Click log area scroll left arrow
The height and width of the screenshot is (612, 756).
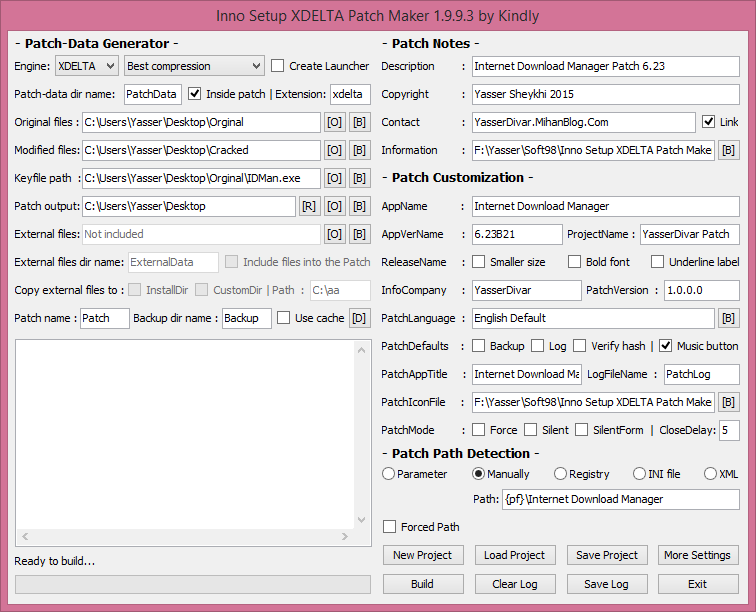point(25,536)
